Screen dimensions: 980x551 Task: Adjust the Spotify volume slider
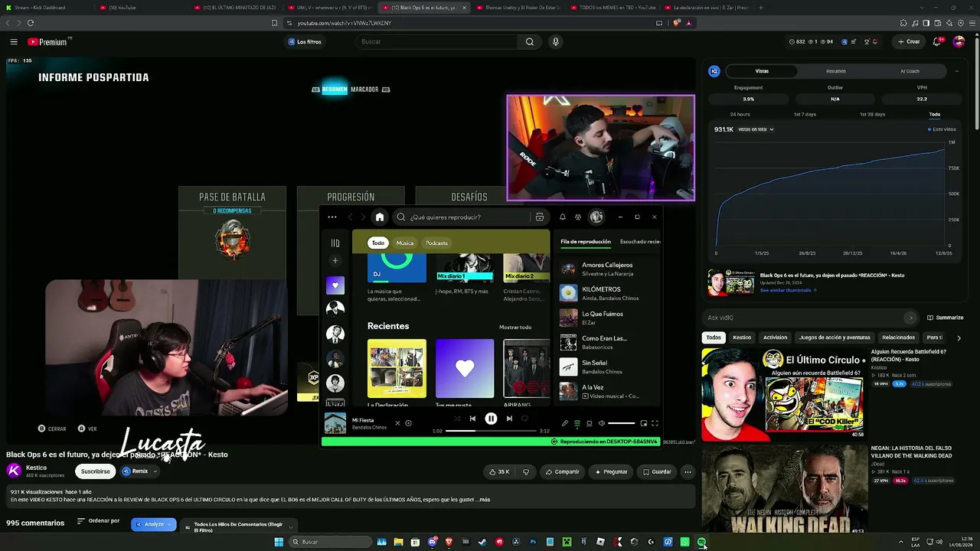coord(621,423)
